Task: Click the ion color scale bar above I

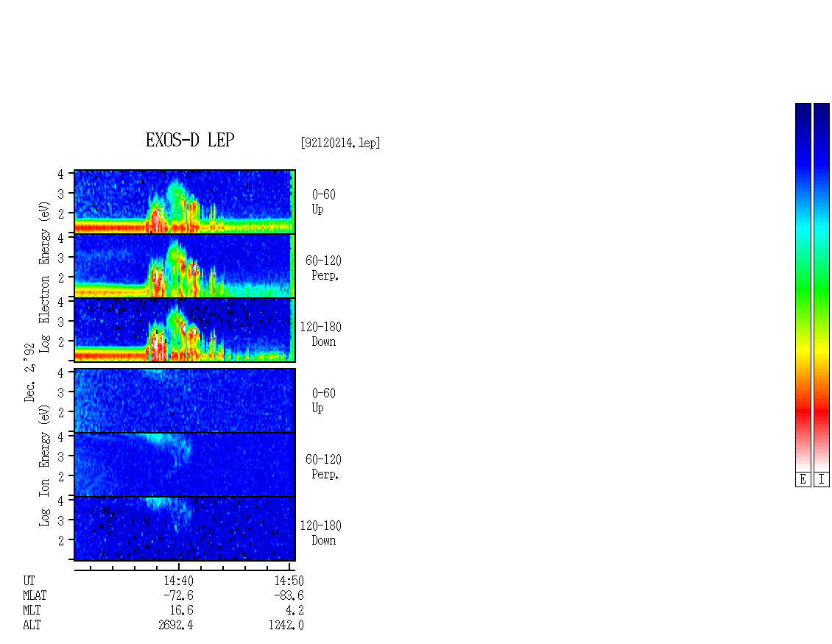Action: pyautogui.click(x=822, y=286)
